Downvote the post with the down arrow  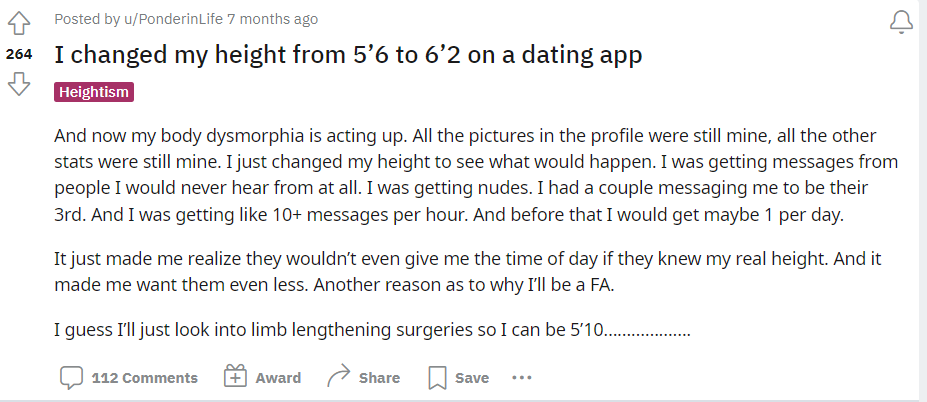(x=19, y=84)
